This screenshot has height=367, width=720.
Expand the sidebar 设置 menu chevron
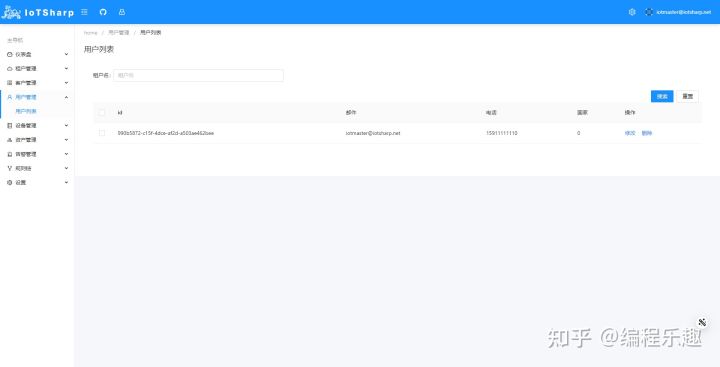point(66,182)
